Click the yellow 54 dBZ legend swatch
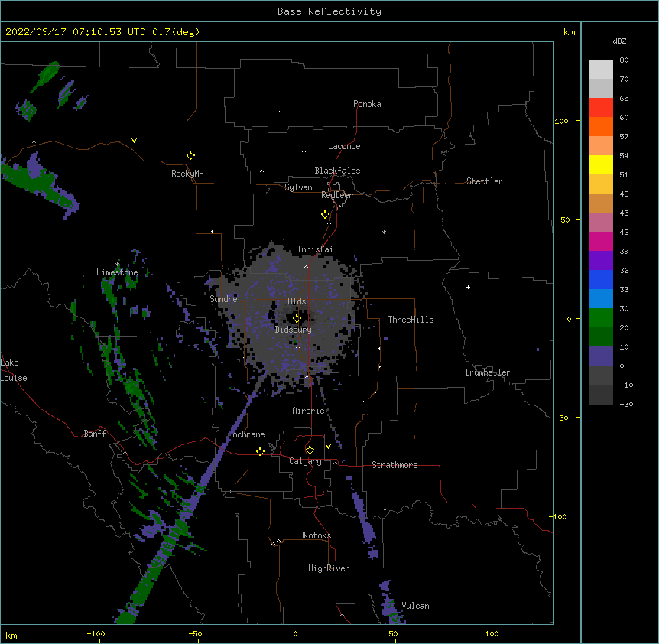The width and height of the screenshot is (659, 644). click(601, 164)
